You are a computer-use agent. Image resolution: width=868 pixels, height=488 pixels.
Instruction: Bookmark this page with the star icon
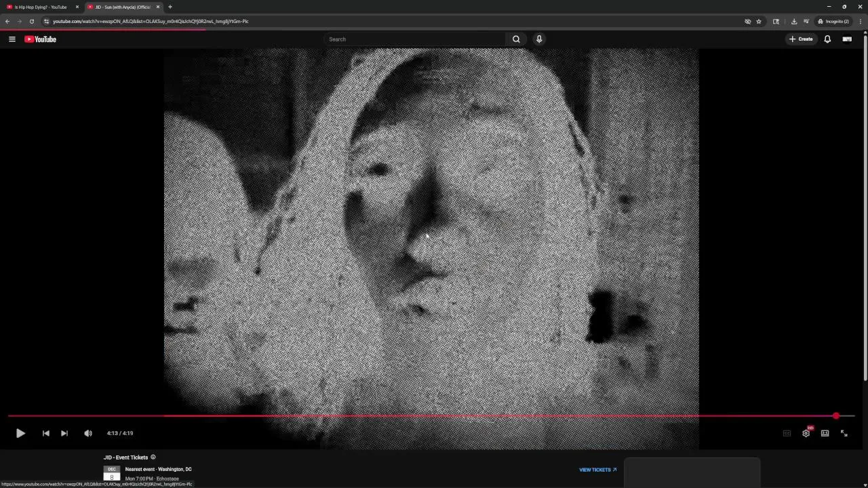pyautogui.click(x=759, y=21)
